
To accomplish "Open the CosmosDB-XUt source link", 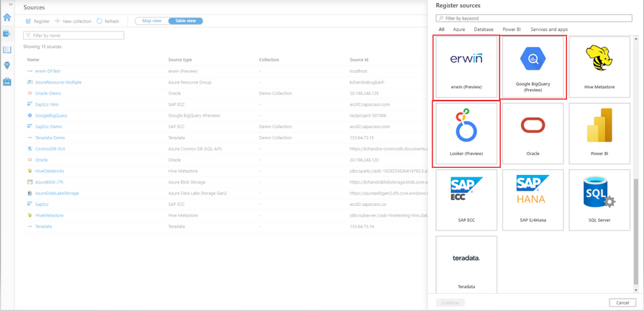I will click(x=50, y=149).
